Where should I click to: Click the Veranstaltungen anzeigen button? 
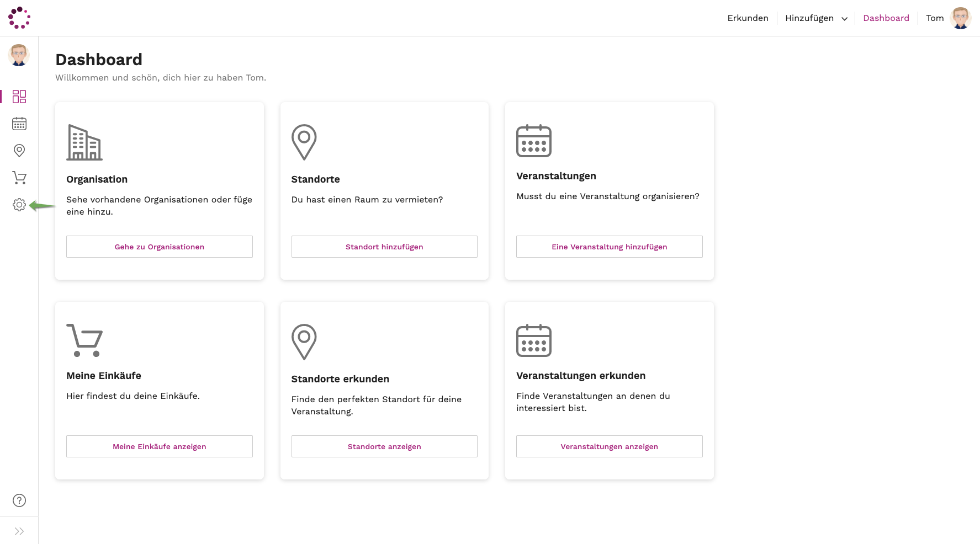[x=609, y=446]
